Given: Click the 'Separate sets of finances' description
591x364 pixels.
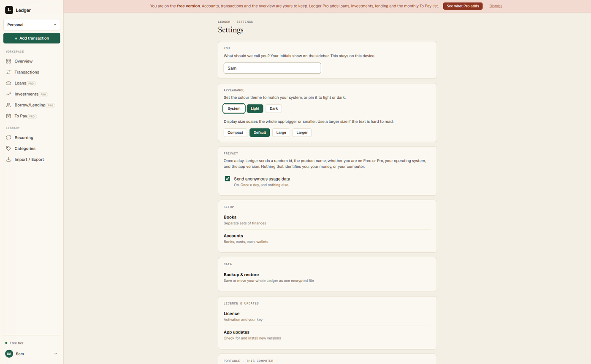Looking at the screenshot, I should [x=245, y=223].
